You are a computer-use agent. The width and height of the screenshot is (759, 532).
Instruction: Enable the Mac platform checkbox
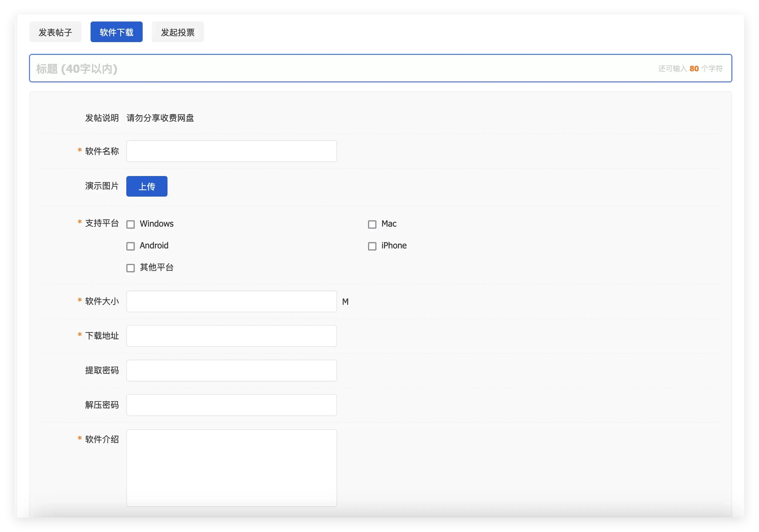372,224
